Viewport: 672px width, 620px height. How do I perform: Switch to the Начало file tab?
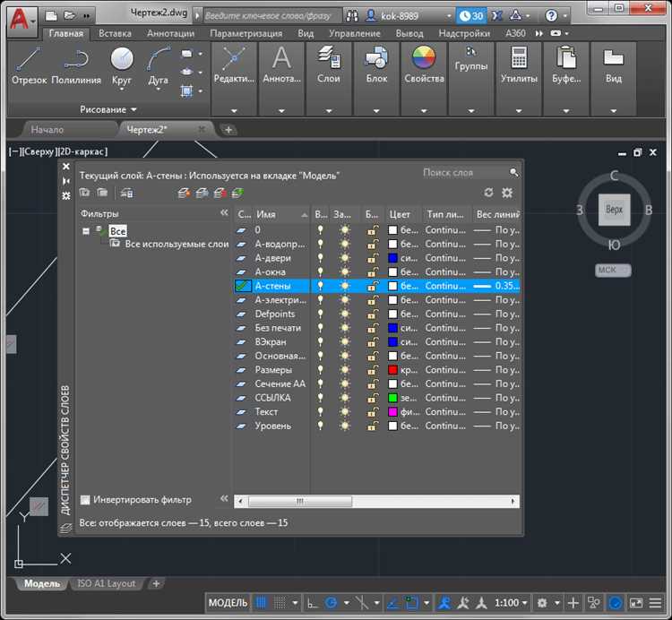tap(47, 129)
